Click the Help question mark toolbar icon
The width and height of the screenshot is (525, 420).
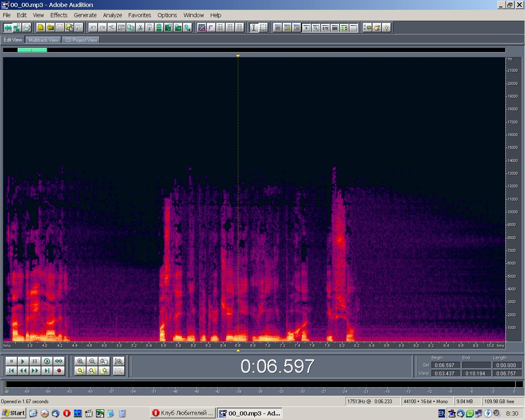click(x=386, y=27)
